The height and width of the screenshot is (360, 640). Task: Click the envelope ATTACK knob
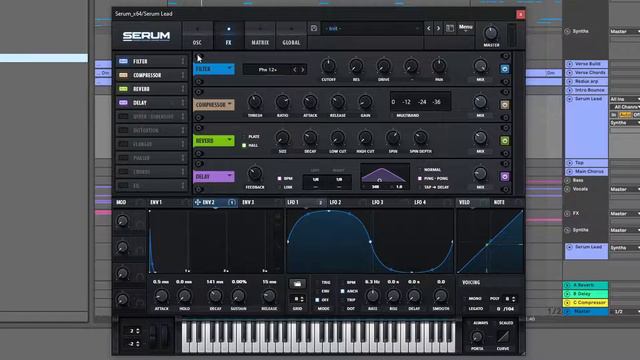pos(161,296)
